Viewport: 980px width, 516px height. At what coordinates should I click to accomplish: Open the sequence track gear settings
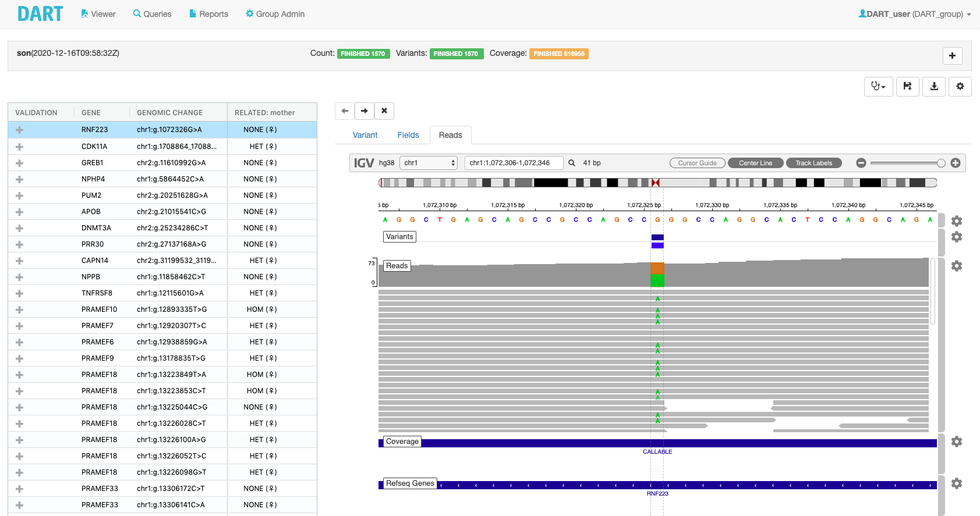tap(957, 221)
